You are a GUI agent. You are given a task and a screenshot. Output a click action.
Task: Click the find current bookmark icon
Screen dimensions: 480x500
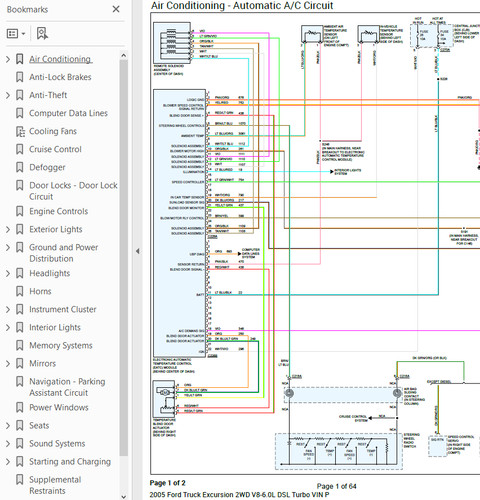click(x=42, y=34)
